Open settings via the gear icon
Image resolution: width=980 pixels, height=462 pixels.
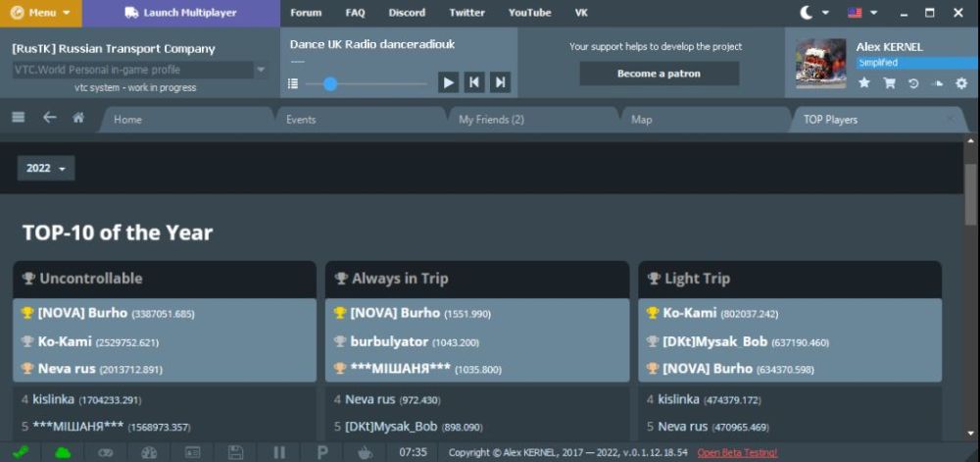point(961,83)
